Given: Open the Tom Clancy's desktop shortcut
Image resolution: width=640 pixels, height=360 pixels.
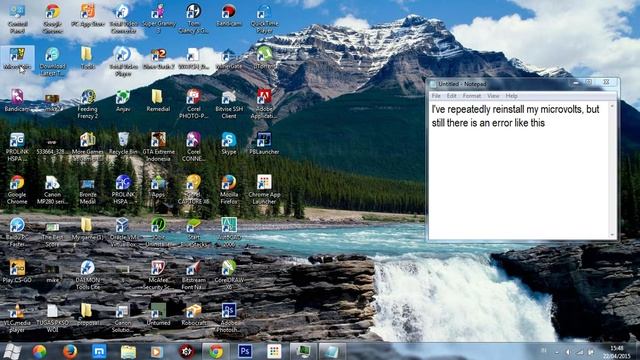Looking at the screenshot, I should tap(193, 18).
